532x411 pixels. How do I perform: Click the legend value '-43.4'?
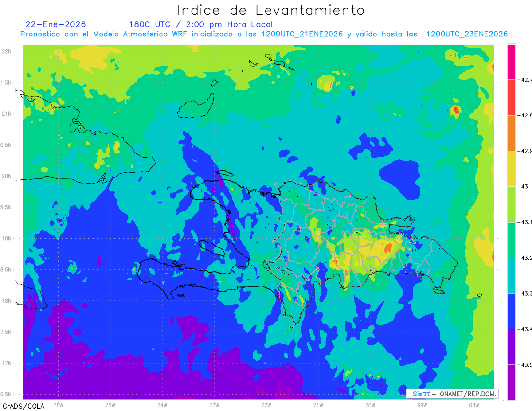[x=525, y=329]
